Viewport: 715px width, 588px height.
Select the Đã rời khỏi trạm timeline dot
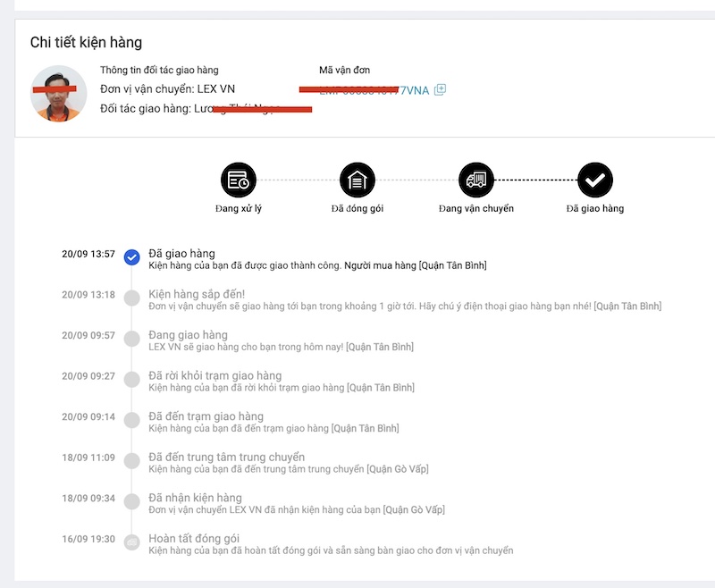point(132,379)
